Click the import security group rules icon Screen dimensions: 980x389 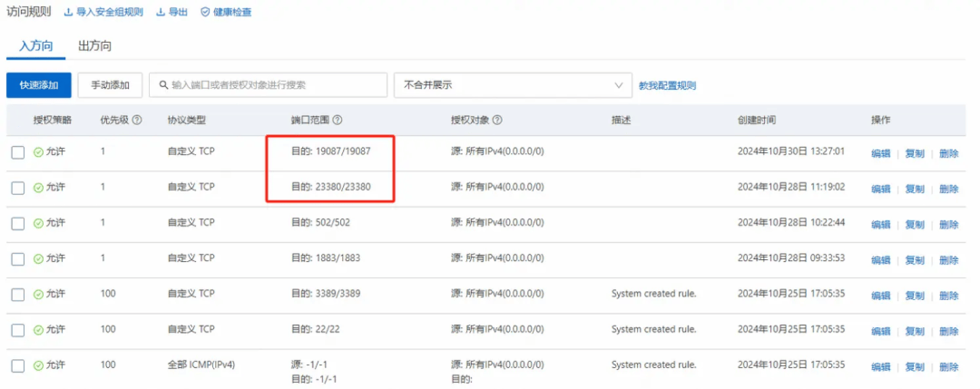click(69, 13)
